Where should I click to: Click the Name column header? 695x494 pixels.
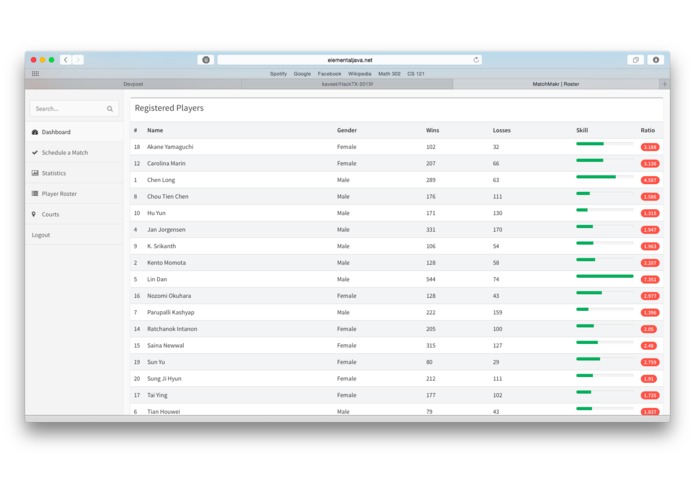[155, 130]
